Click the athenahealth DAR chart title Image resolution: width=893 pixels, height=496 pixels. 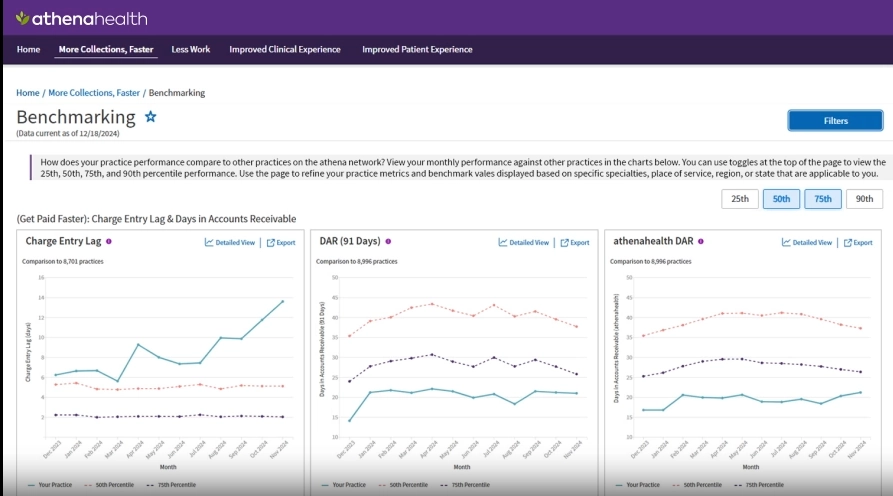653,241
